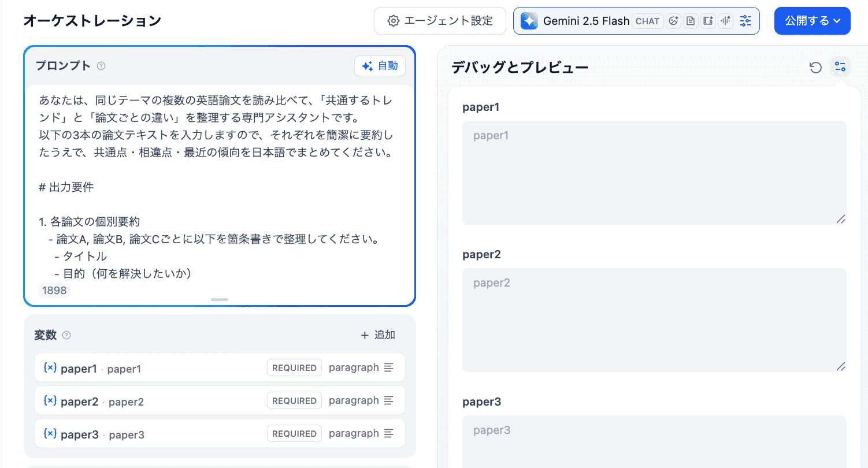Click the REQUIRED badge on the paper3 row

tap(294, 433)
